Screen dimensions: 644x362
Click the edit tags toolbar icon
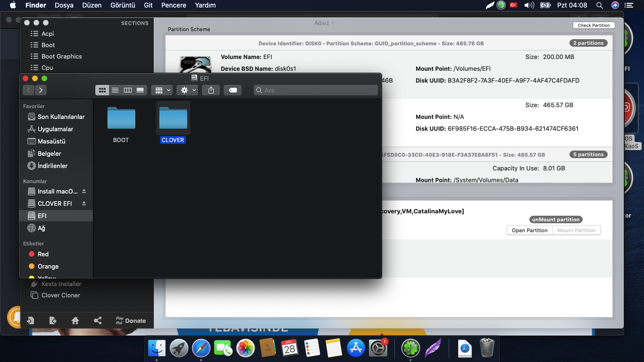tap(233, 90)
